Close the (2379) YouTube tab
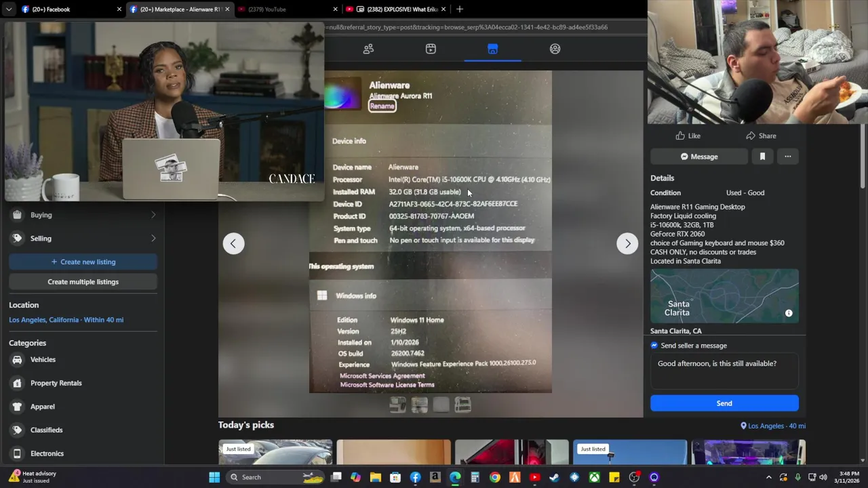Viewport: 868px width, 488px height. click(x=335, y=9)
